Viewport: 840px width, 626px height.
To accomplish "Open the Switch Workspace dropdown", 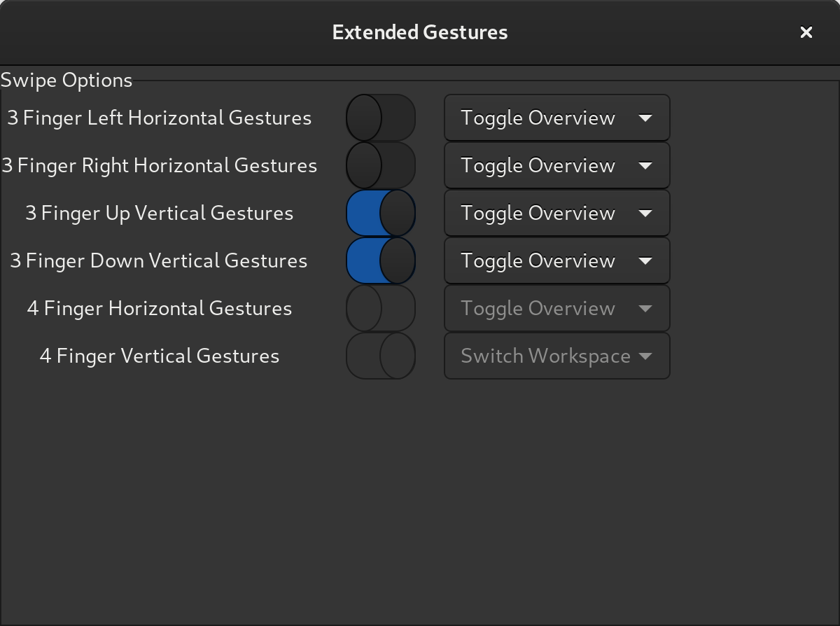I will pos(556,356).
